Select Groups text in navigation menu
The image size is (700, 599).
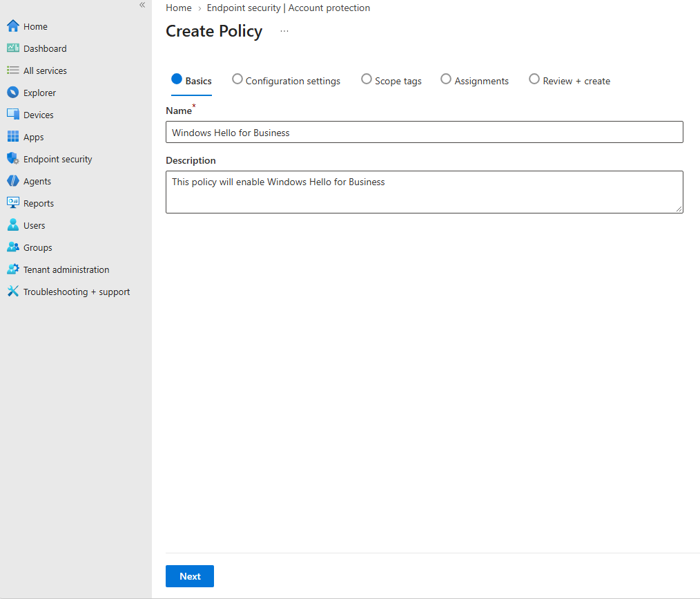[x=37, y=247]
